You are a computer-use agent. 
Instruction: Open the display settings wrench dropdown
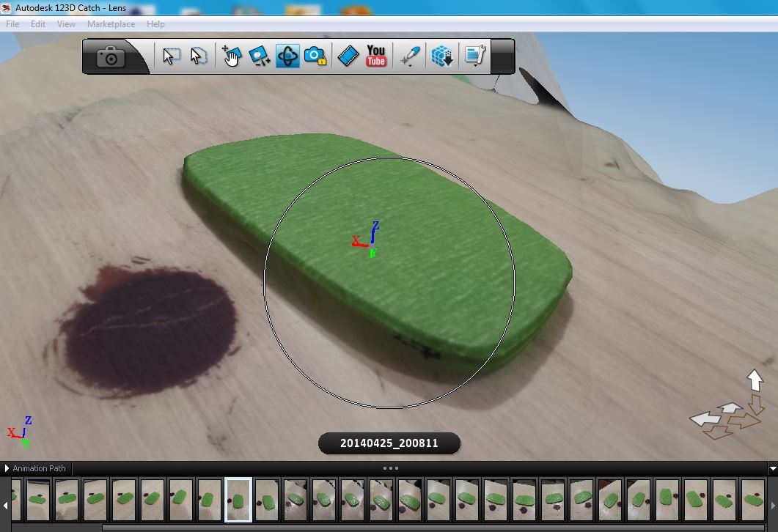pos(475,56)
